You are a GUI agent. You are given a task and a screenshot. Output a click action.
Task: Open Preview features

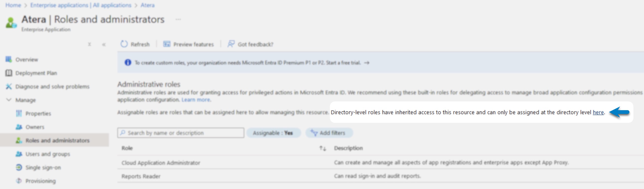point(193,44)
